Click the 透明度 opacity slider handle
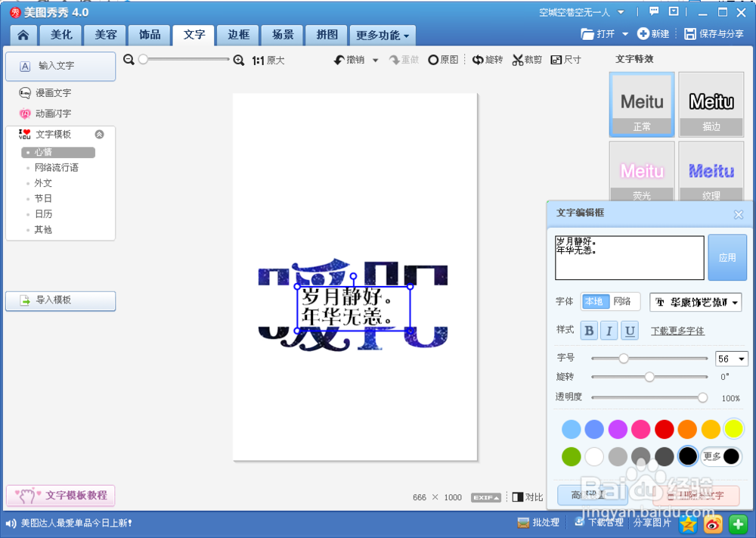756x538 pixels. pyautogui.click(x=702, y=397)
